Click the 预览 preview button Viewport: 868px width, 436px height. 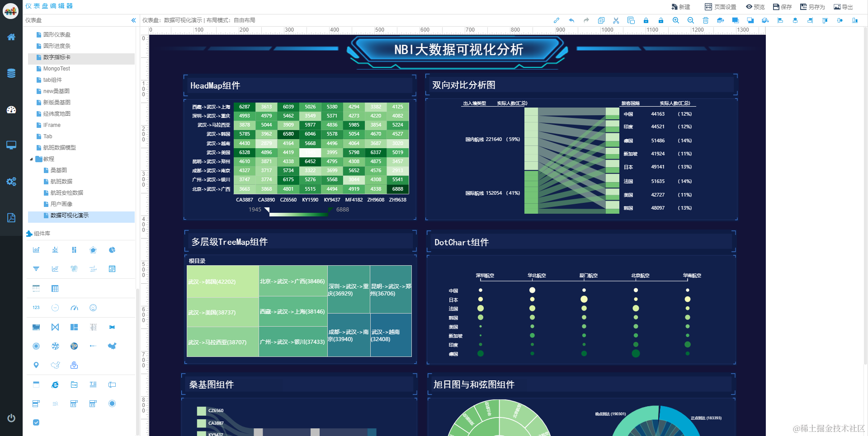coord(755,7)
